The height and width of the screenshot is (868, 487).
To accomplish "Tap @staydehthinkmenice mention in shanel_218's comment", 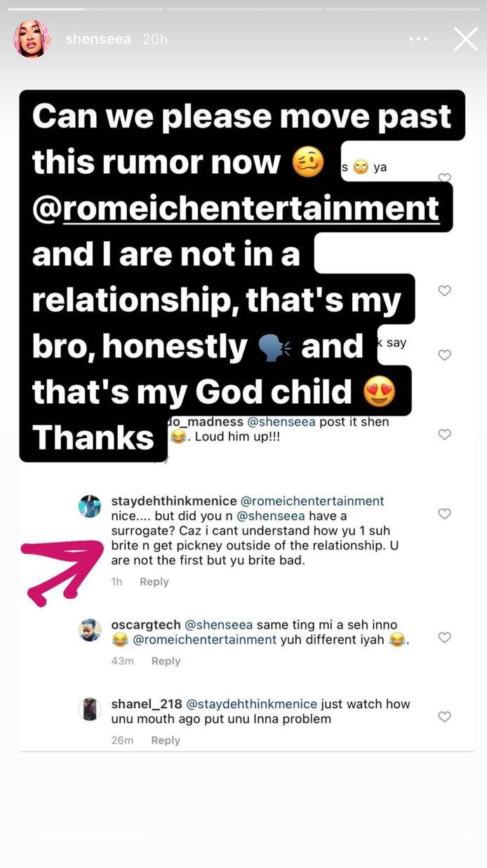I will (x=251, y=704).
